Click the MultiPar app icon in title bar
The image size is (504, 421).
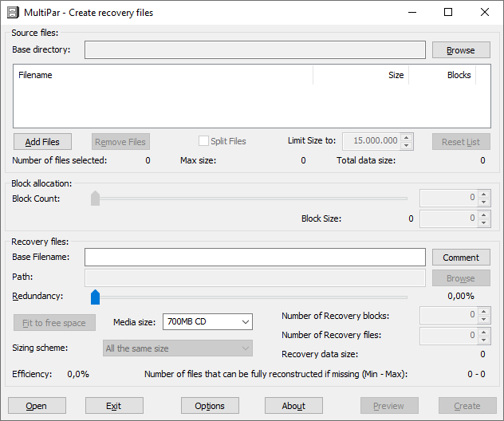click(x=13, y=13)
